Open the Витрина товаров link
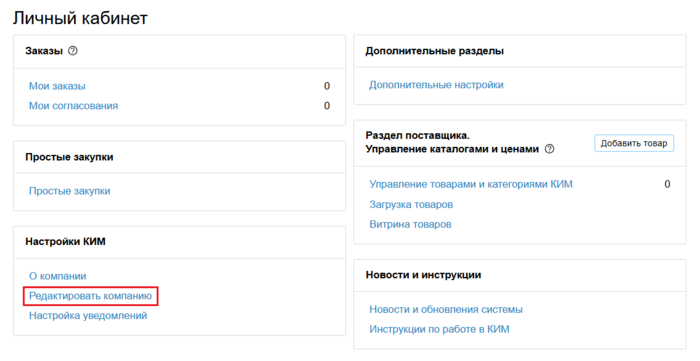700x361 pixels. click(410, 224)
